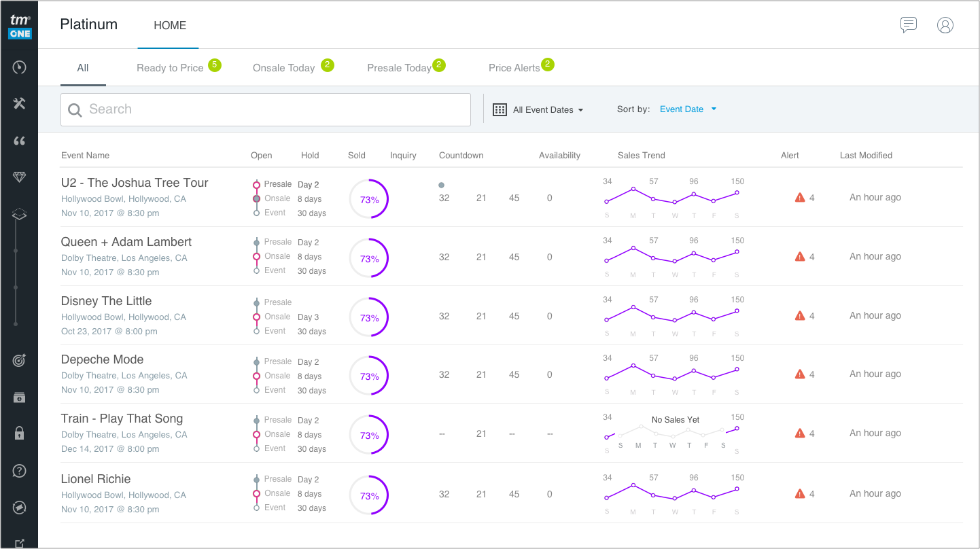
Task: Click the Alert column header
Action: (790, 156)
